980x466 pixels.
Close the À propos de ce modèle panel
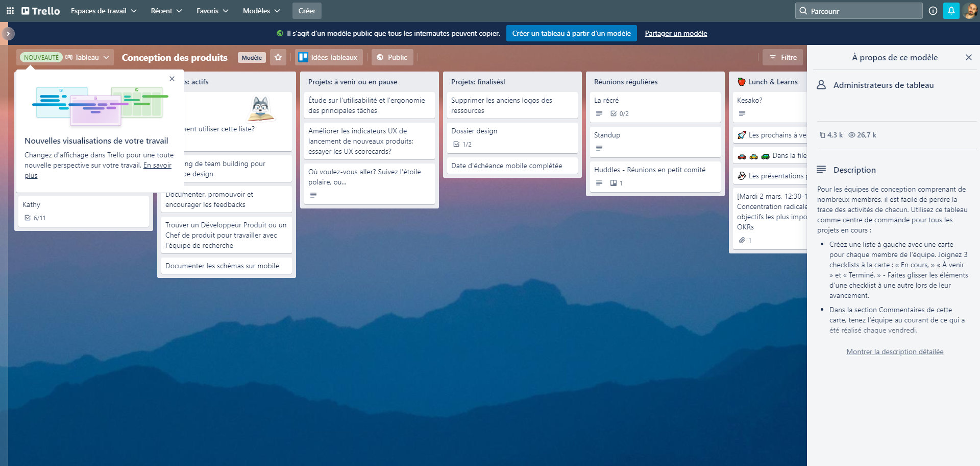[x=969, y=57]
